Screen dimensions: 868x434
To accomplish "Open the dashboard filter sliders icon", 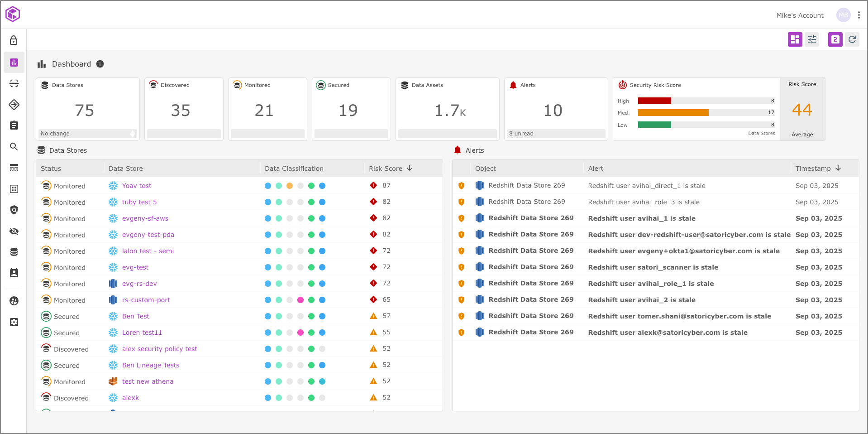I will pyautogui.click(x=812, y=39).
